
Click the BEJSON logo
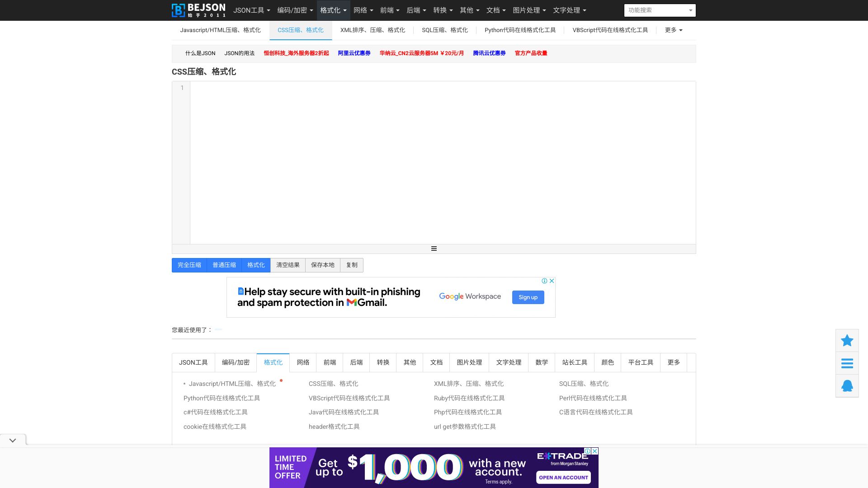pyautogui.click(x=198, y=10)
